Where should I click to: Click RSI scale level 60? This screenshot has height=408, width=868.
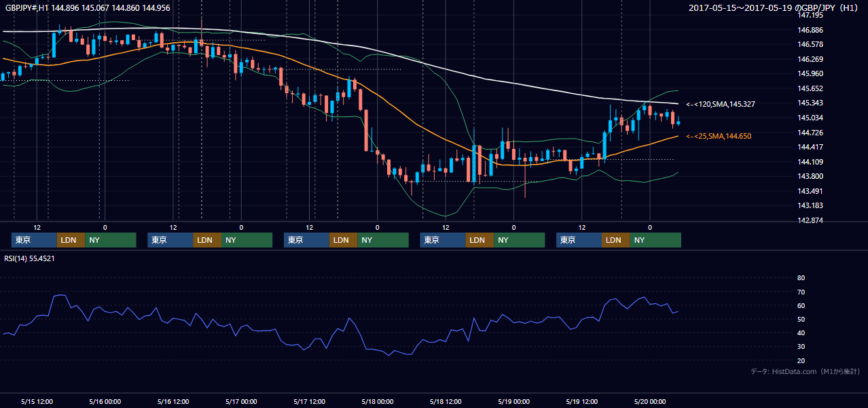(801, 305)
